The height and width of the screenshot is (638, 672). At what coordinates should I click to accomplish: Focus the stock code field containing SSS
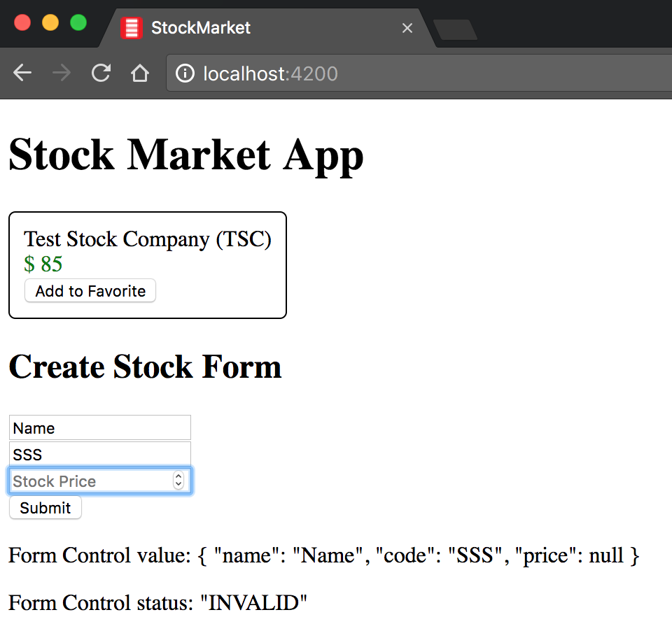(x=100, y=455)
